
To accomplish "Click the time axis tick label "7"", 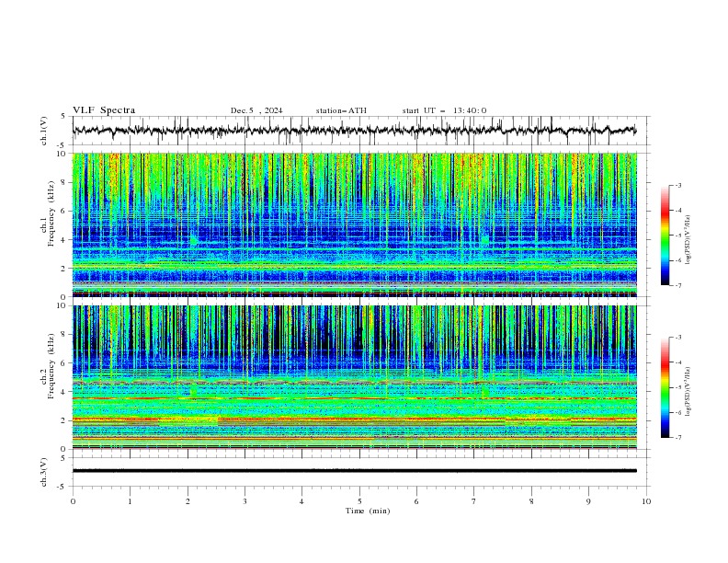I will pos(474,501).
